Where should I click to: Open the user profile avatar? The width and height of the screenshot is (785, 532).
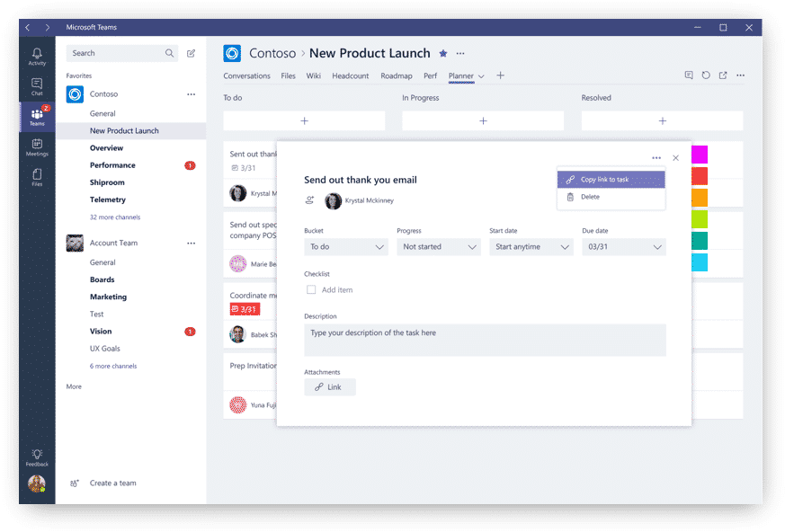click(37, 483)
